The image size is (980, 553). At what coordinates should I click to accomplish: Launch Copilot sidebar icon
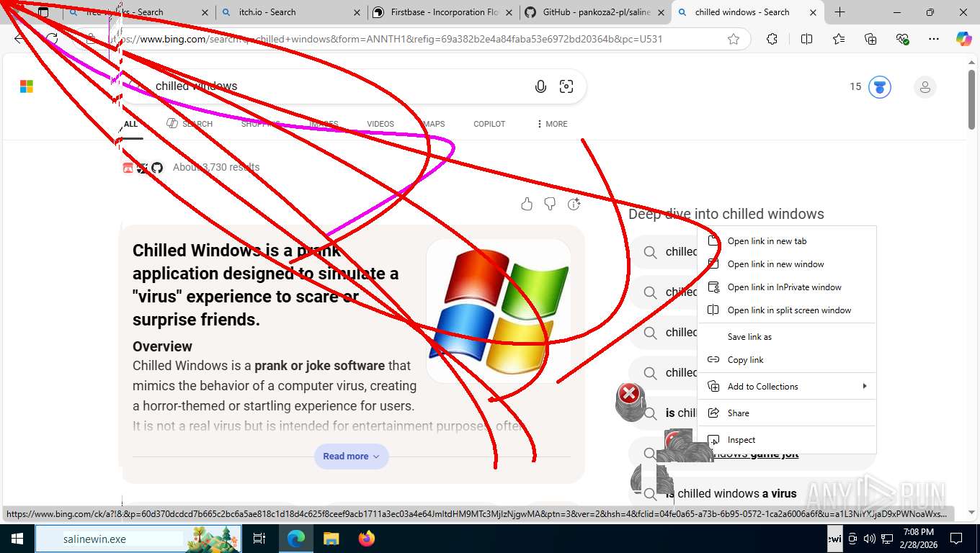point(963,39)
